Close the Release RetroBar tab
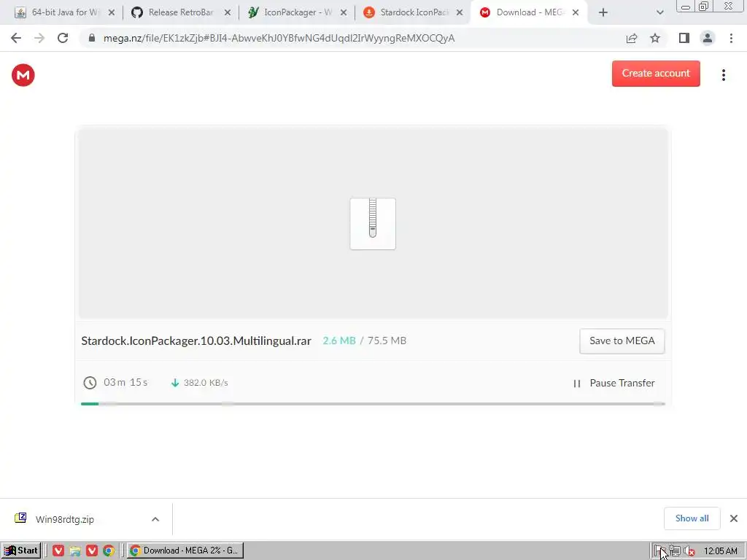Screen dimensions: 747x560 228,13
